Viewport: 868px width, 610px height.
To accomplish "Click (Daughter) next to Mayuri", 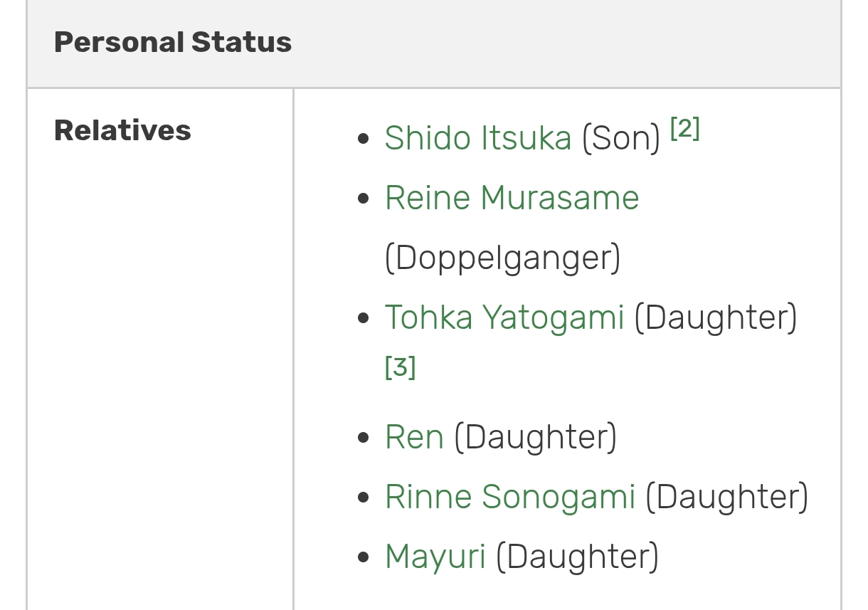I will 577,557.
